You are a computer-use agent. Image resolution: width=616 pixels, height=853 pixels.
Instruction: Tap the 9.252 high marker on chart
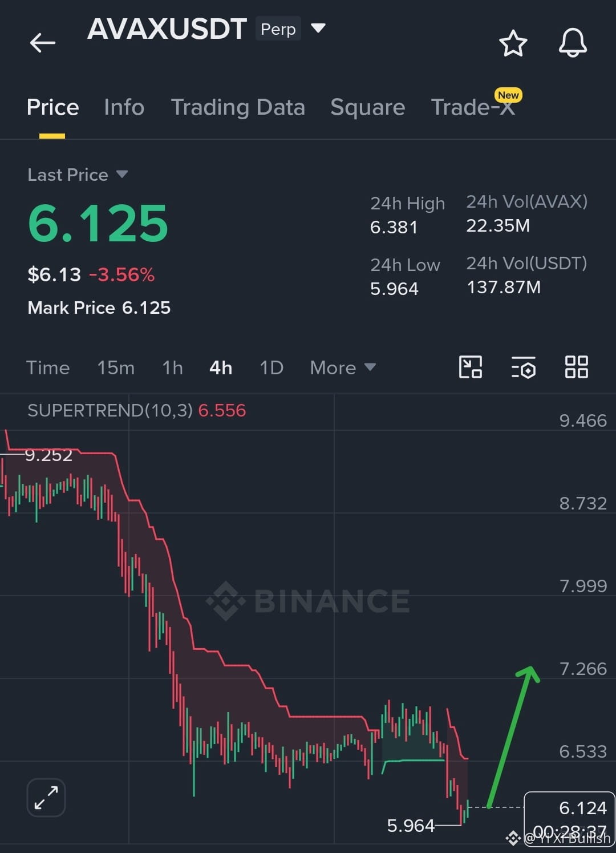pos(48,455)
